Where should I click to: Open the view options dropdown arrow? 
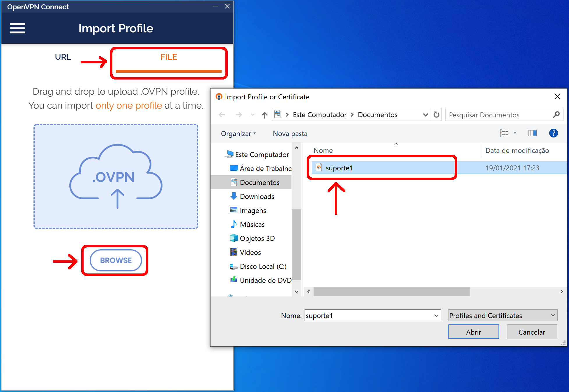point(515,133)
